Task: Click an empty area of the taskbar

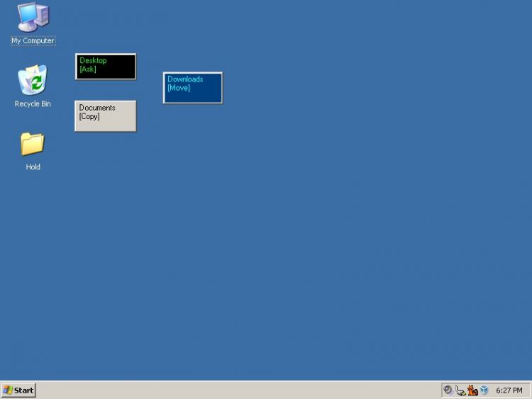Action: [x=238, y=390]
